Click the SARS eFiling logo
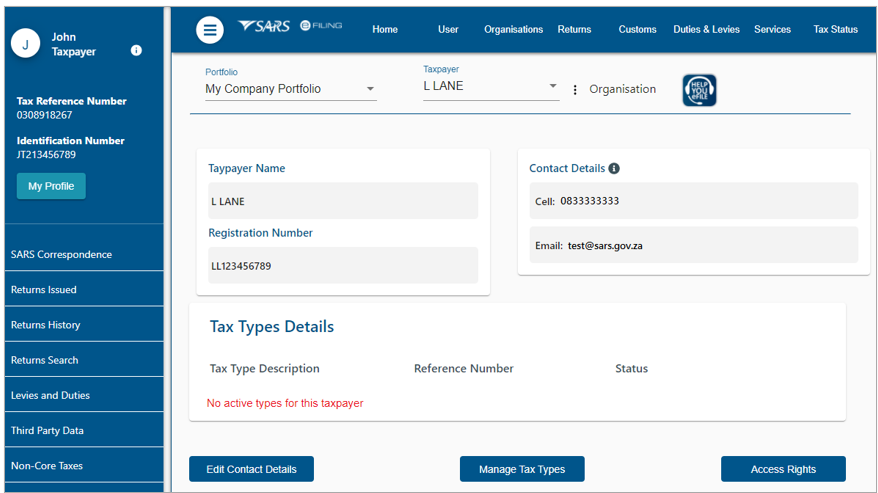Image resolution: width=878 pixels, height=493 pixels. tap(290, 26)
